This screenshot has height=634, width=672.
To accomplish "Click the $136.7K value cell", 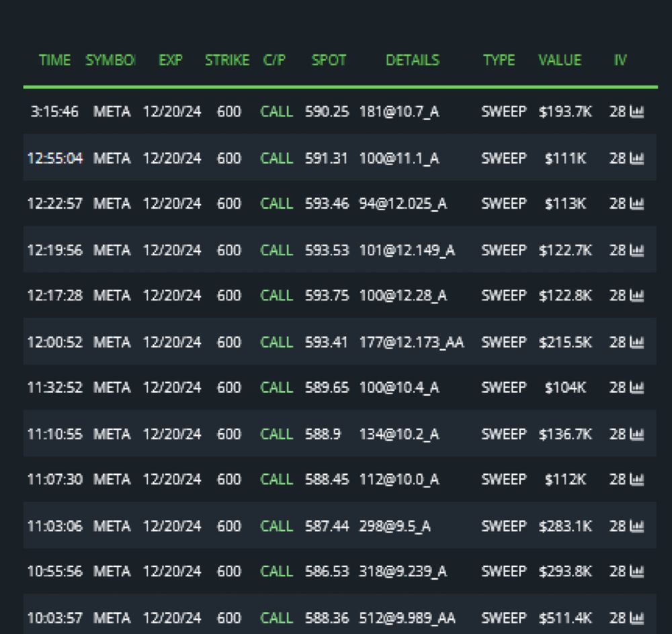I will click(565, 435).
